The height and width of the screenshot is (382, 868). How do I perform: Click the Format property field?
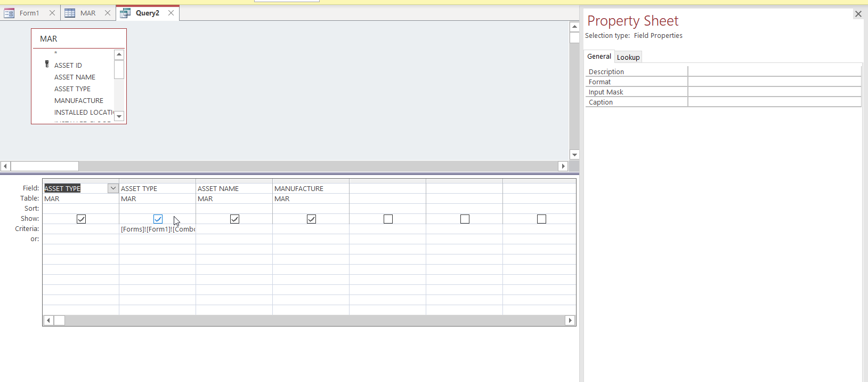point(775,82)
